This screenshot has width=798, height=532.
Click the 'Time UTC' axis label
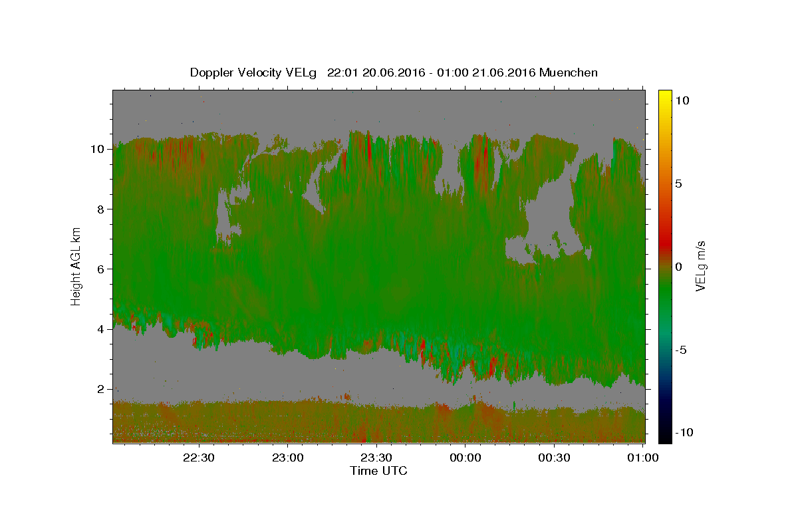[378, 471]
